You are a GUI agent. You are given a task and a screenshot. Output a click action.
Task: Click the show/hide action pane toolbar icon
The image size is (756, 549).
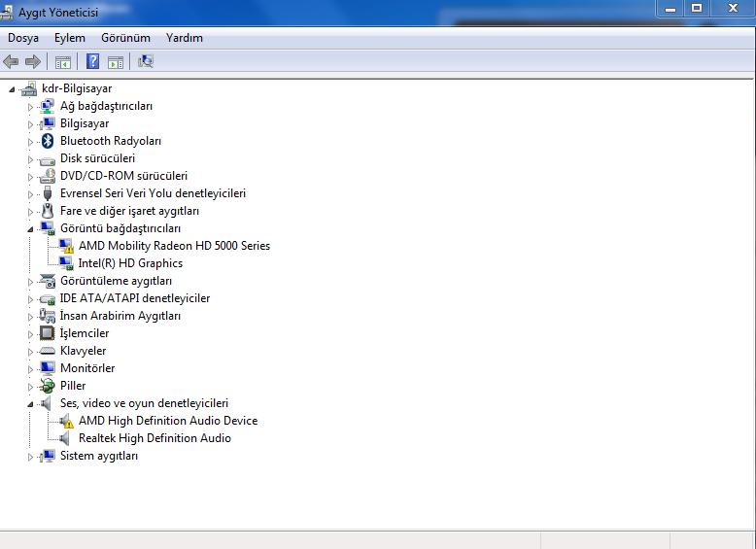[x=116, y=61]
